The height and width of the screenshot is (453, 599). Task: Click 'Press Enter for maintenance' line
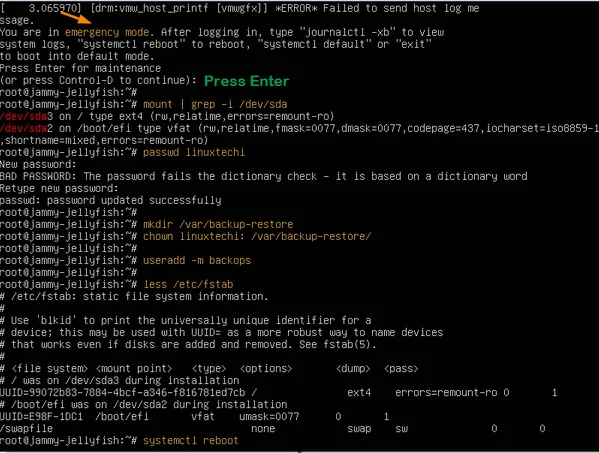(x=80, y=68)
